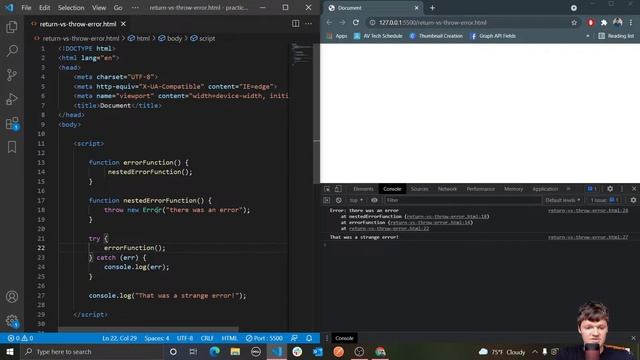Switch to the Memory tab
This screenshot has height=360, width=640.
coord(513,189)
